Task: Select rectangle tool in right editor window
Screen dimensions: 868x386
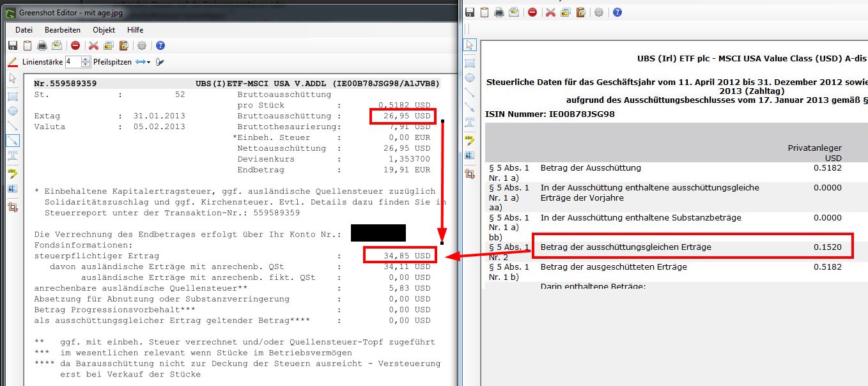Action: pyautogui.click(x=470, y=63)
